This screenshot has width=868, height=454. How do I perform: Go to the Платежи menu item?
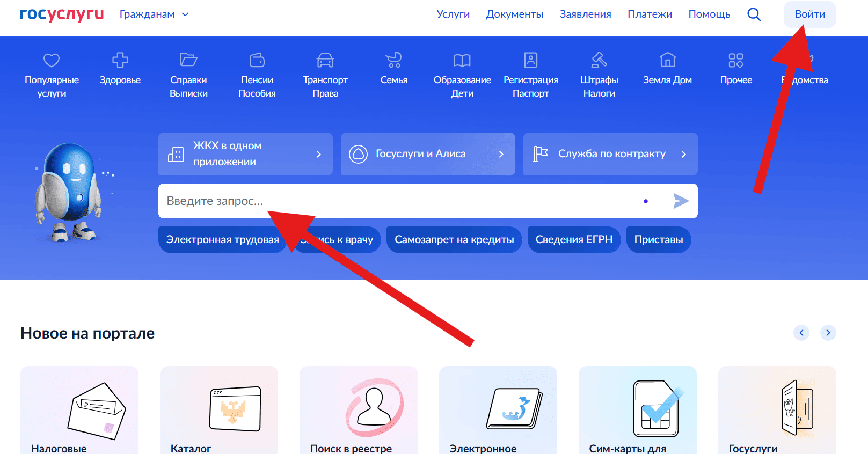650,14
